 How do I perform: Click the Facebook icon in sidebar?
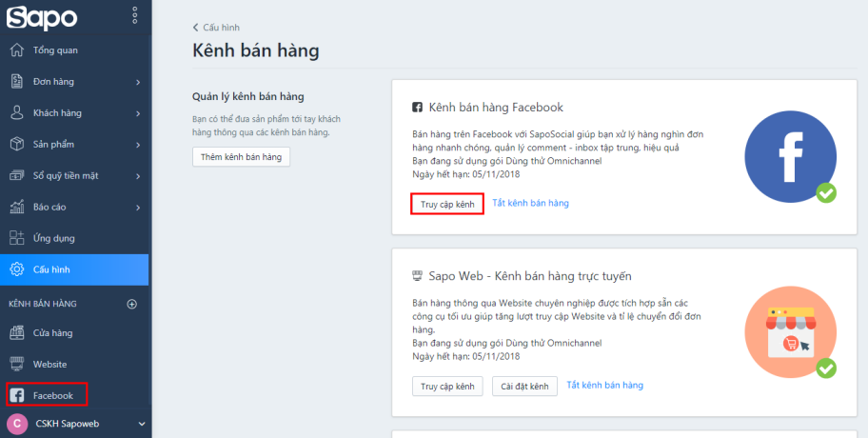pyautogui.click(x=17, y=395)
